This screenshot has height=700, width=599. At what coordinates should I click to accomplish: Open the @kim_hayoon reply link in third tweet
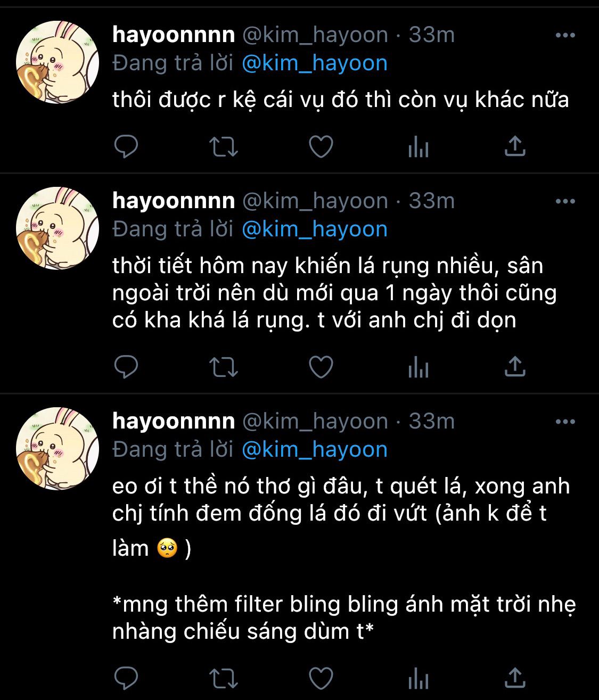coord(315,450)
